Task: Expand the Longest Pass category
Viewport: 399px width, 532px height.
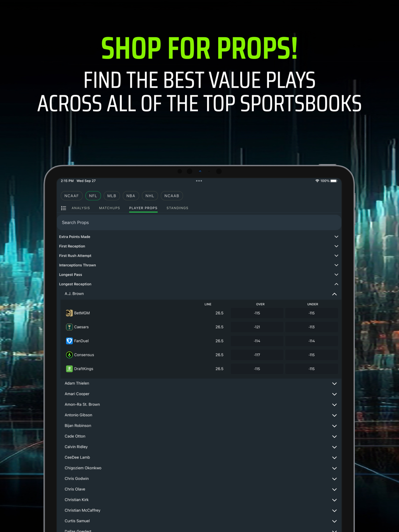Action: tap(199, 275)
